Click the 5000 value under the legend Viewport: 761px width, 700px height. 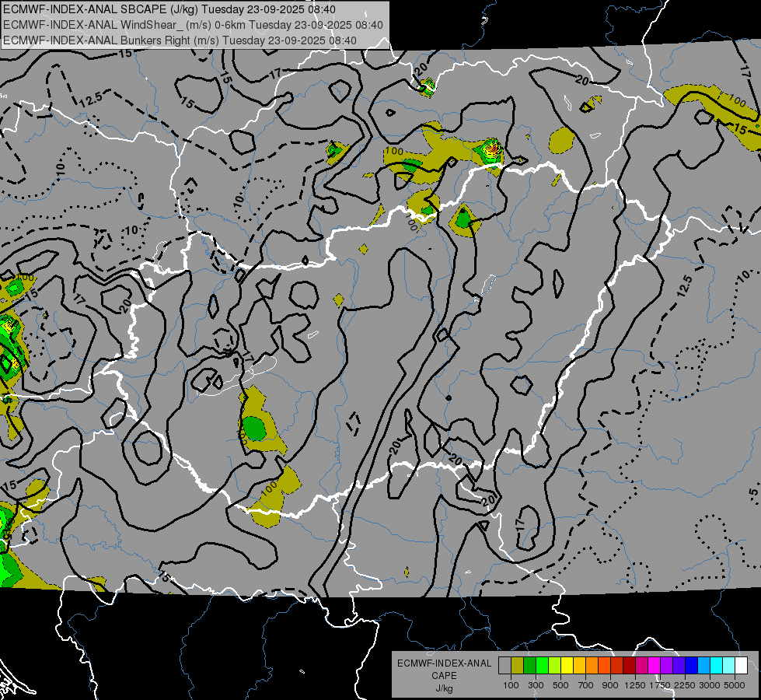click(x=735, y=685)
